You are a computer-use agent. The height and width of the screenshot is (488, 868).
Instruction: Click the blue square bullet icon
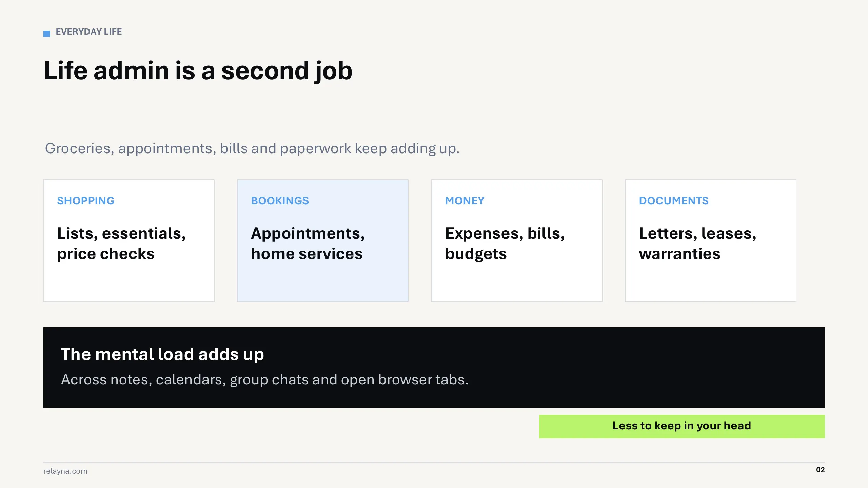(46, 34)
